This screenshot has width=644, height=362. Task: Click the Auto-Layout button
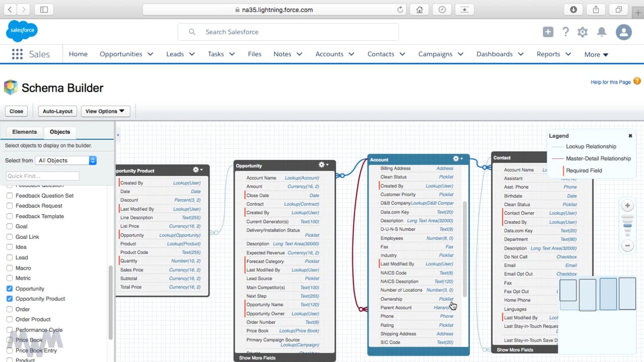click(x=57, y=111)
